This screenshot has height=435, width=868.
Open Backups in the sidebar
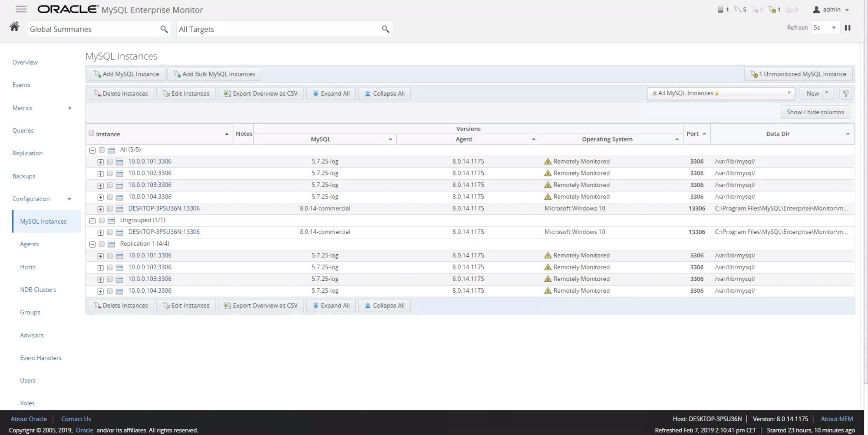point(24,176)
